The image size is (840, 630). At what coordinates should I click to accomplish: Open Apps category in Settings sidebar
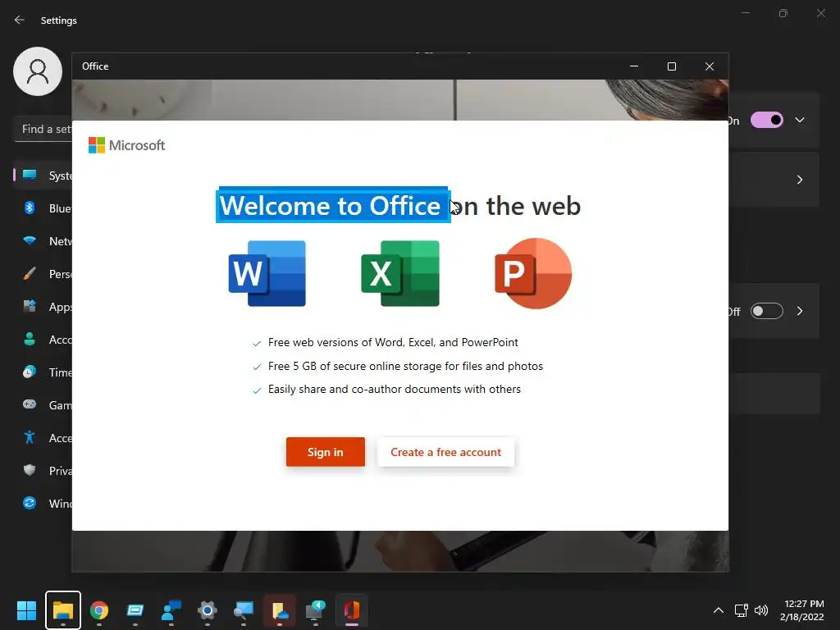click(43, 307)
